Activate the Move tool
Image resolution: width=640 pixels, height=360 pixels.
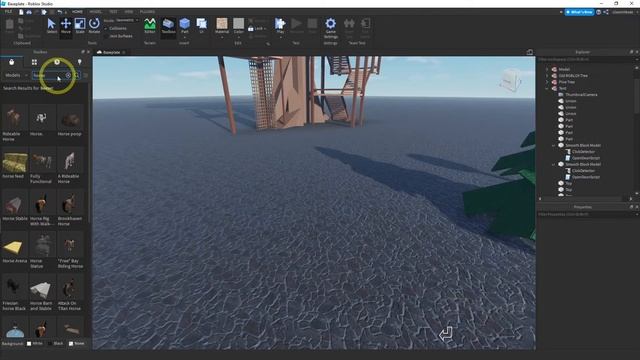click(x=66, y=26)
